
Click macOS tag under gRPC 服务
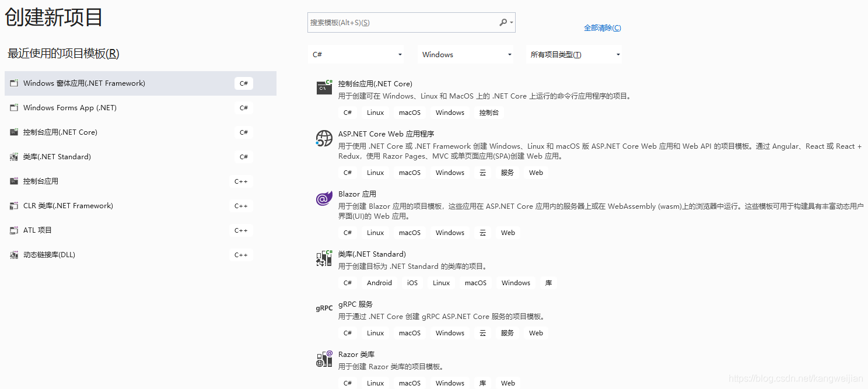pyautogui.click(x=410, y=333)
